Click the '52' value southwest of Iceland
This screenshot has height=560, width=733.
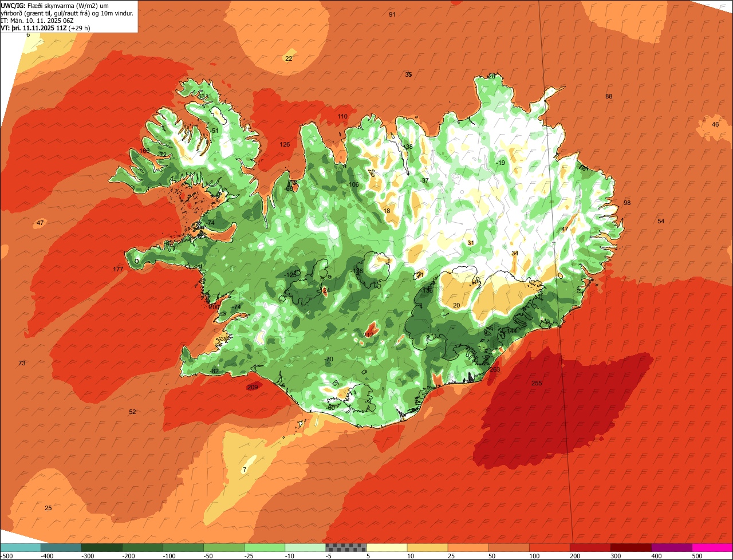coord(132,412)
